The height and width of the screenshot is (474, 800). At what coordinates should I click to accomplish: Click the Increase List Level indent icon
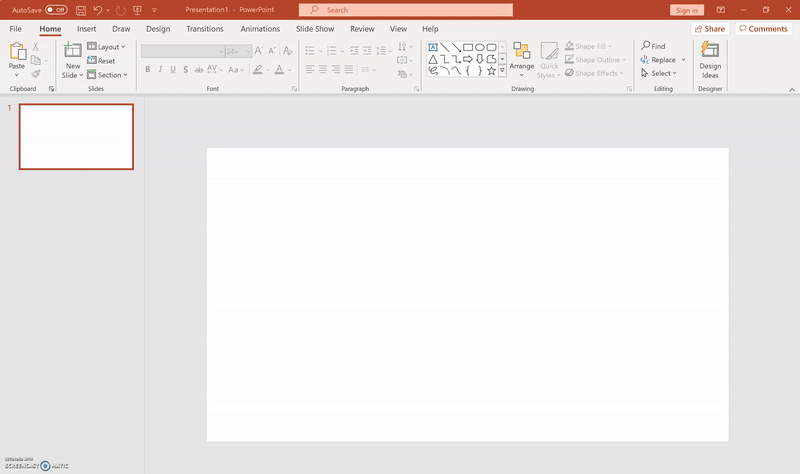pyautogui.click(x=367, y=51)
